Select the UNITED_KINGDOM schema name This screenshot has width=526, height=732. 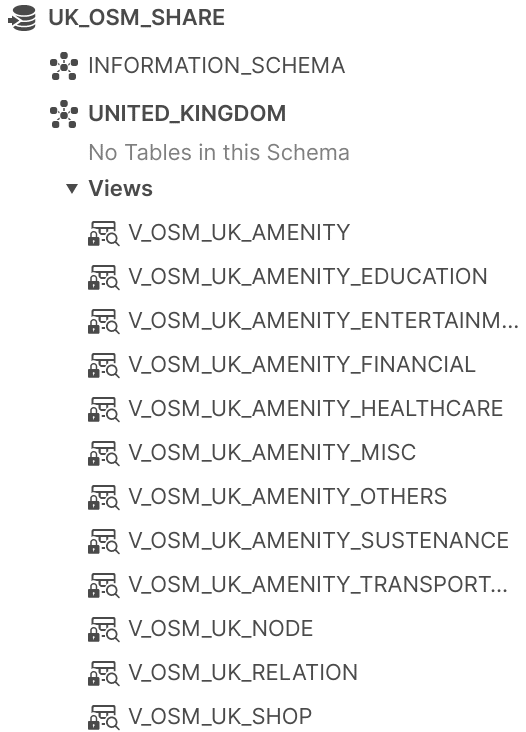pos(187,114)
